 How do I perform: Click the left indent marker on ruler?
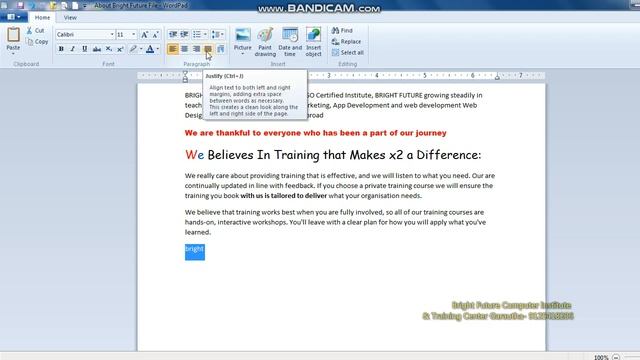[185, 79]
